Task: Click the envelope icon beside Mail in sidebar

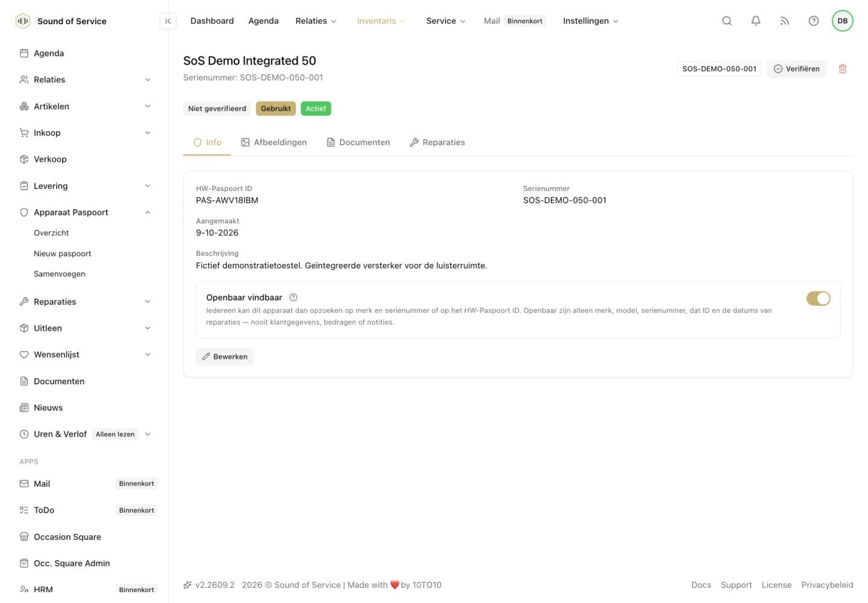Action: click(24, 484)
